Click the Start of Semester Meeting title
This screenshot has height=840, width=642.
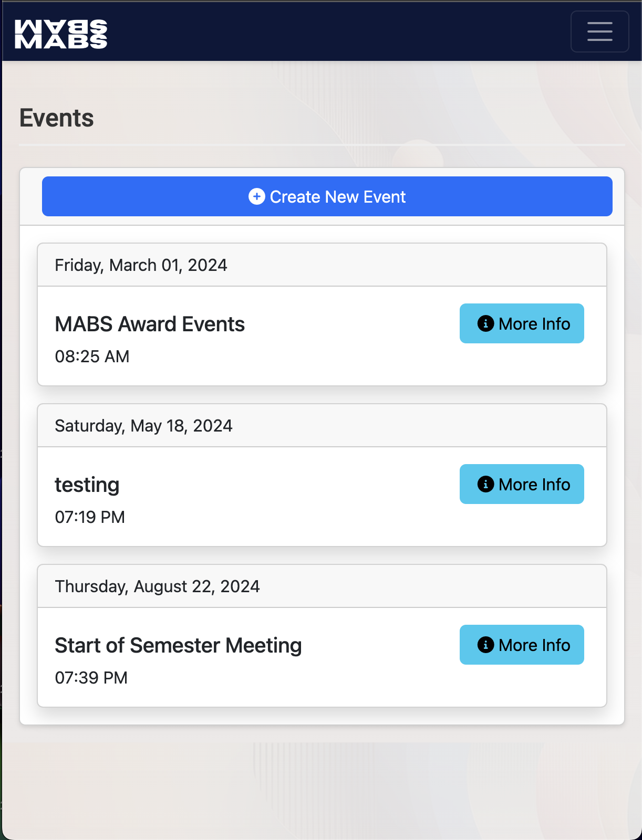[x=178, y=646]
